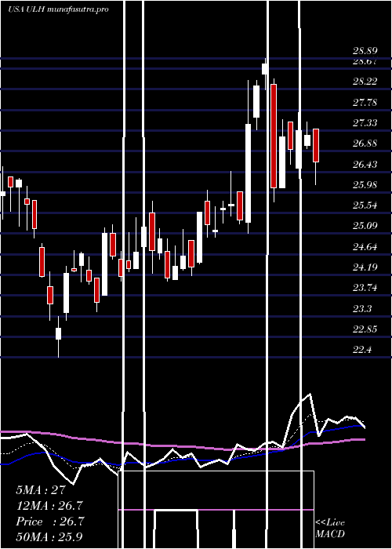Click the <<Live label

pos(330,523)
